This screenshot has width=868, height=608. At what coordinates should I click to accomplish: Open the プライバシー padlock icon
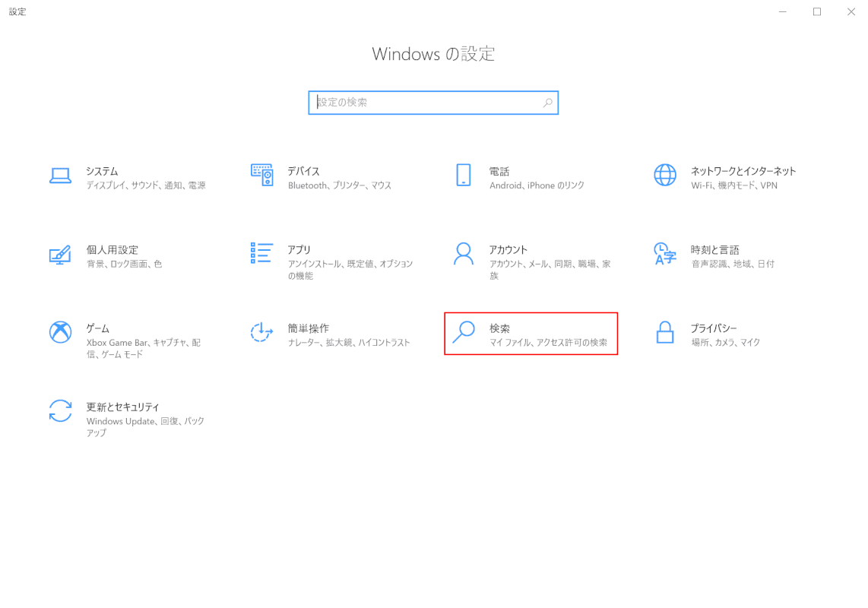tap(665, 332)
